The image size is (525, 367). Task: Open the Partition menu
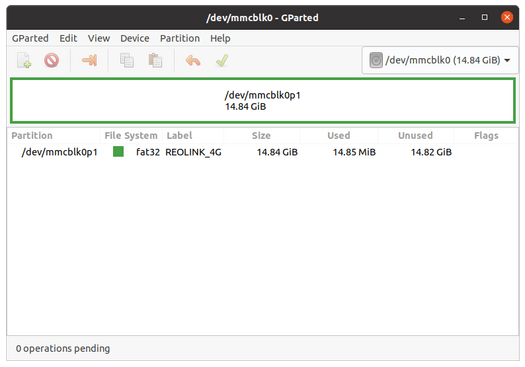[x=180, y=38]
